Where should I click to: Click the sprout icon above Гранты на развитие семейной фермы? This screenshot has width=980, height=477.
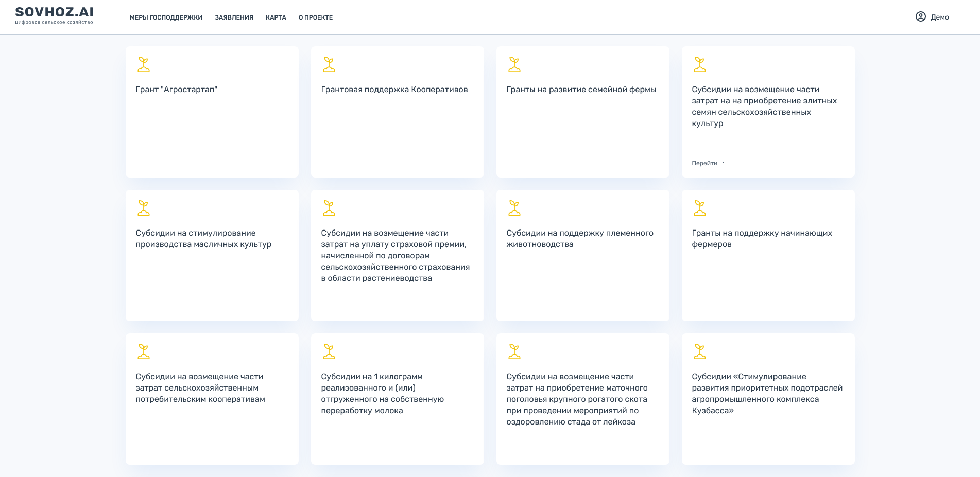[x=514, y=64]
